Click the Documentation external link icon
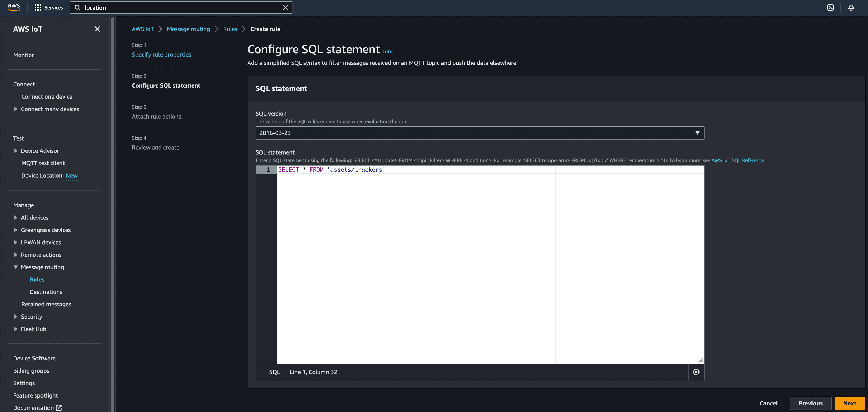 [x=59, y=408]
